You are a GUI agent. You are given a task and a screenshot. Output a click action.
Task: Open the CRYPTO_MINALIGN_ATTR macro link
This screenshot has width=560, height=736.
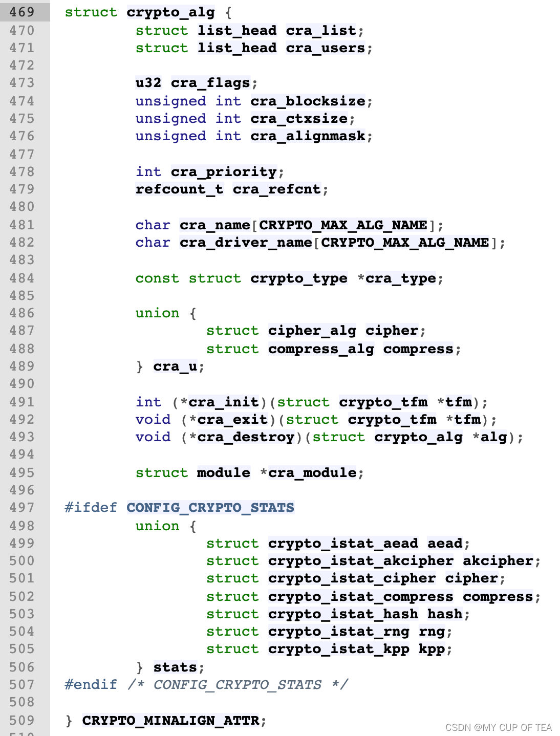(x=170, y=721)
